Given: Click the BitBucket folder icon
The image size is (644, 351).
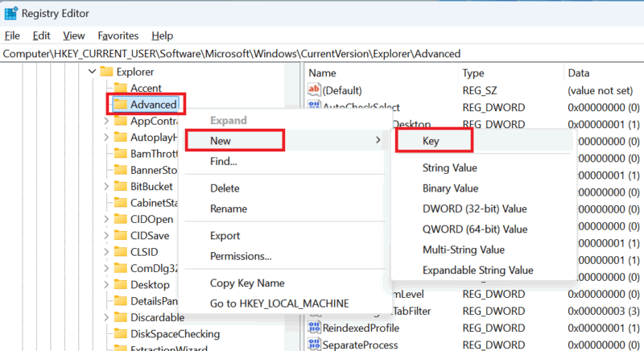Looking at the screenshot, I should click(x=120, y=187).
